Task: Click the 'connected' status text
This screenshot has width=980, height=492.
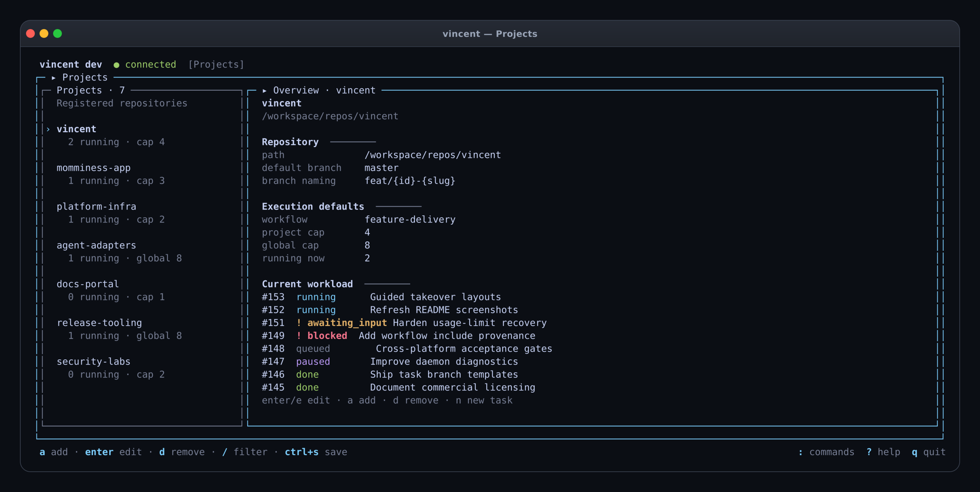Action: pos(151,65)
